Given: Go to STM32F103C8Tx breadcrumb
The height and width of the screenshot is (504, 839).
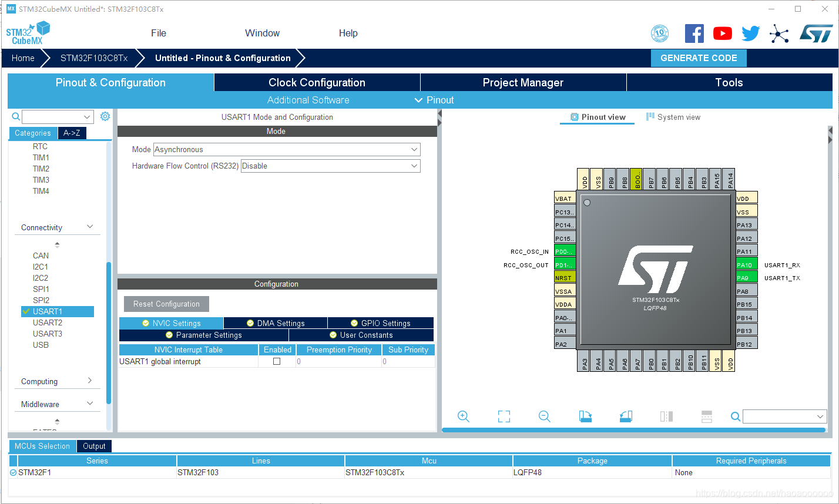Looking at the screenshot, I should pos(94,58).
